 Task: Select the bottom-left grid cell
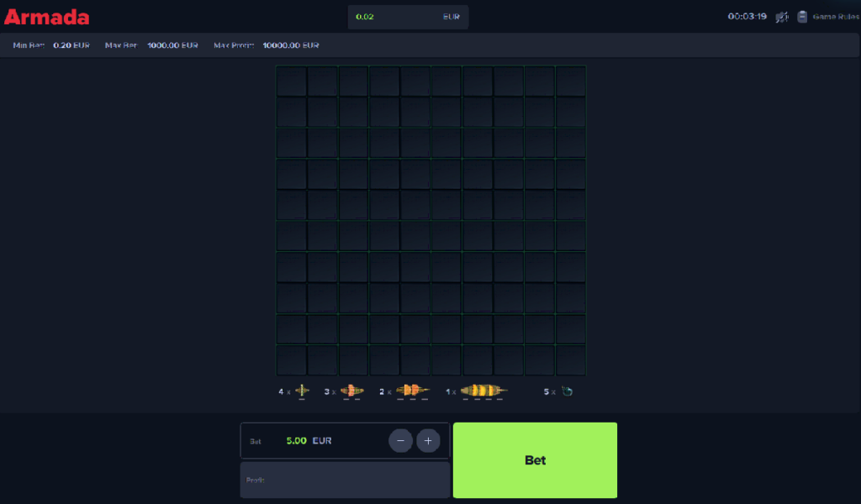tap(291, 360)
